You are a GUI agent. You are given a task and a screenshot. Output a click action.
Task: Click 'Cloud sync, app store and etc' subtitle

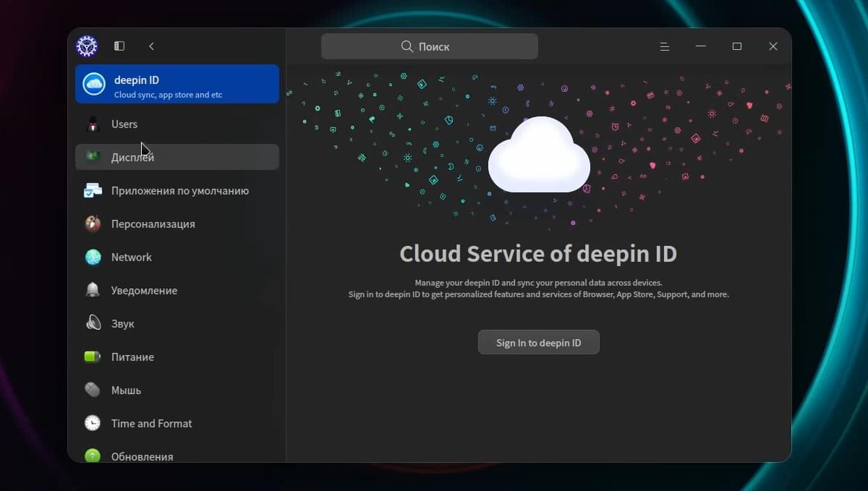[x=168, y=95]
